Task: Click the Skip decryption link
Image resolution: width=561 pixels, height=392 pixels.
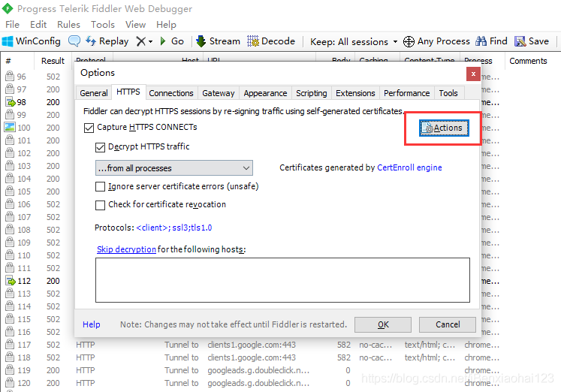Action: [x=126, y=249]
